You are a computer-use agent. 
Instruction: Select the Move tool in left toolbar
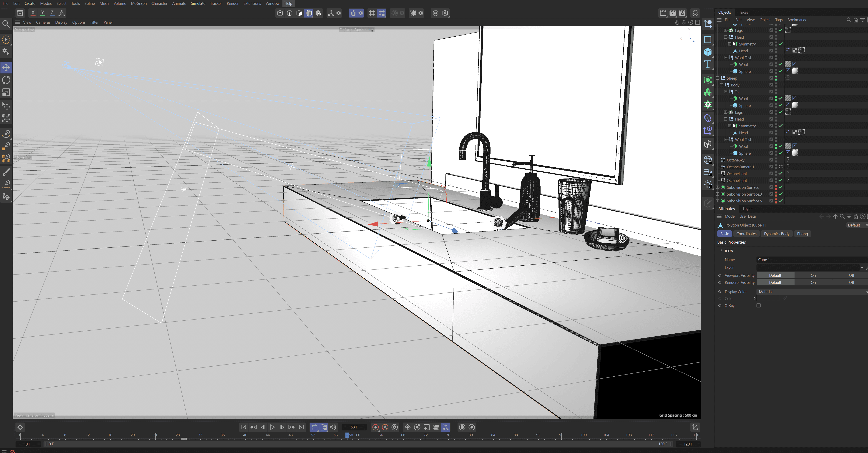pos(6,67)
